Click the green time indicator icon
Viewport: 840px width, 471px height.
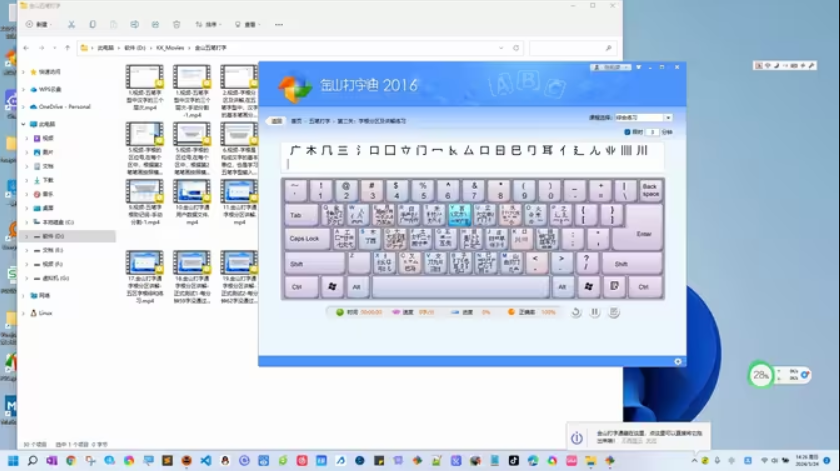340,312
